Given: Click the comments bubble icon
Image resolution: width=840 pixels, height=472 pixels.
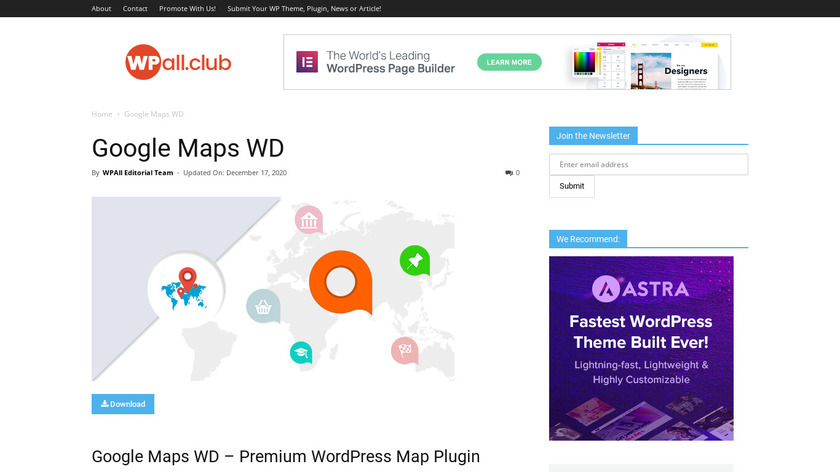Looking at the screenshot, I should click(508, 173).
